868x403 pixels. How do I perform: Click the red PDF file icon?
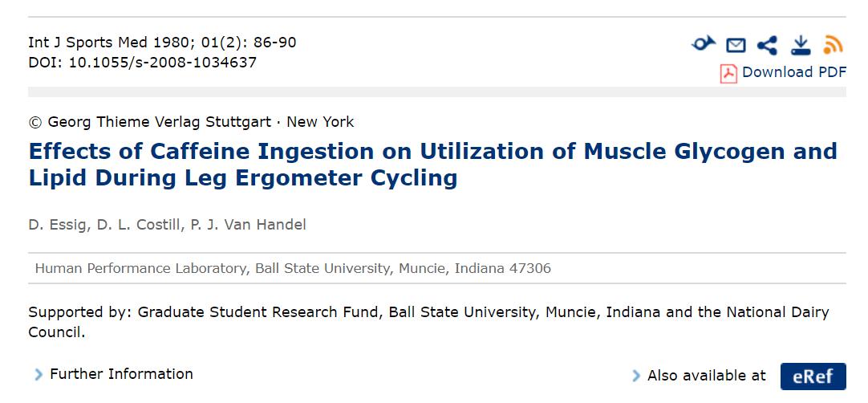tap(728, 74)
